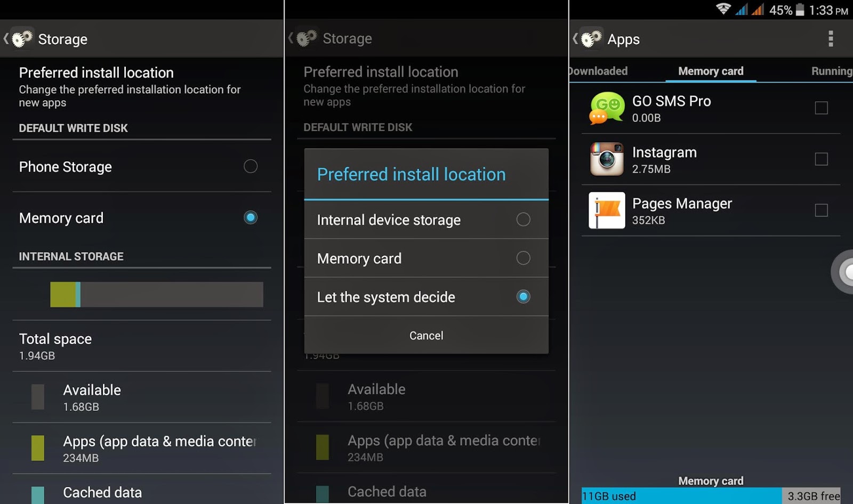853x504 pixels.
Task: Check the Pages Manager checkbox
Action: coord(822,210)
